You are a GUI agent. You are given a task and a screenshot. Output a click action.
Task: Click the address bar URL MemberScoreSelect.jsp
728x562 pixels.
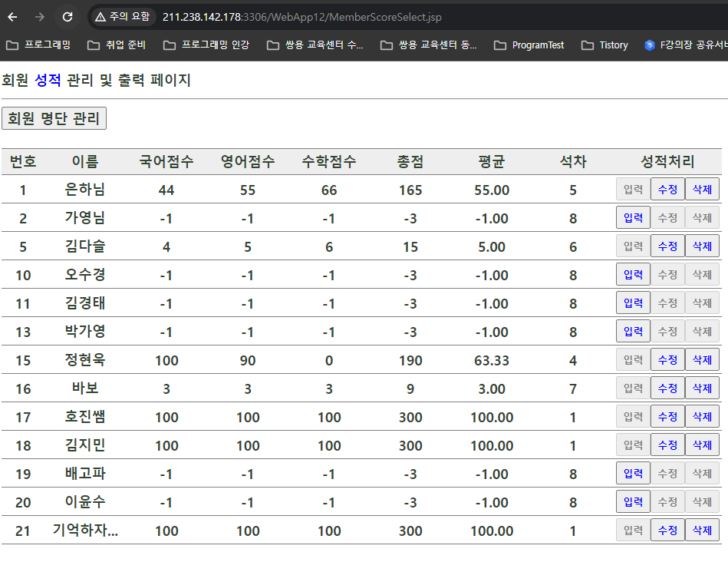point(301,17)
